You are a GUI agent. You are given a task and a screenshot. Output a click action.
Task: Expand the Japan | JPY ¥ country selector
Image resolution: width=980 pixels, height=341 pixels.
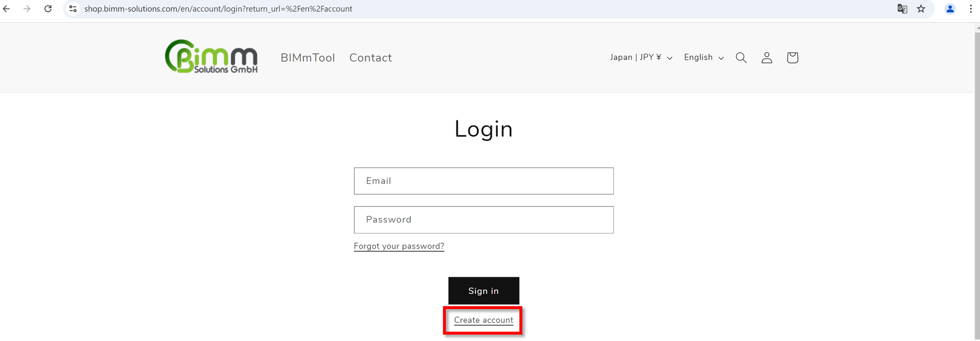641,57
